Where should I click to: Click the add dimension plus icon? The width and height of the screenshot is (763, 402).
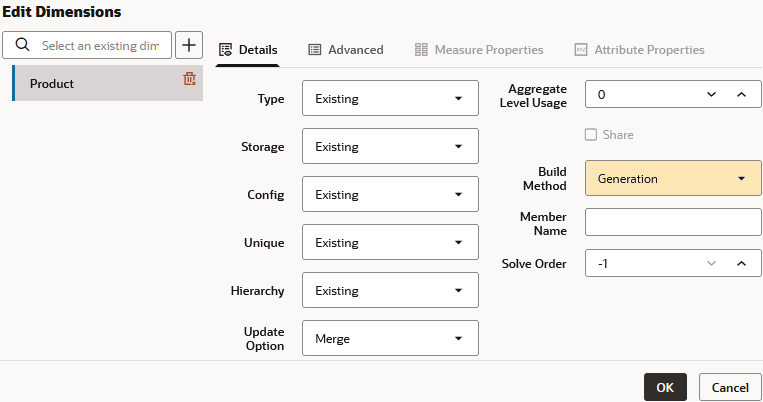pos(189,45)
